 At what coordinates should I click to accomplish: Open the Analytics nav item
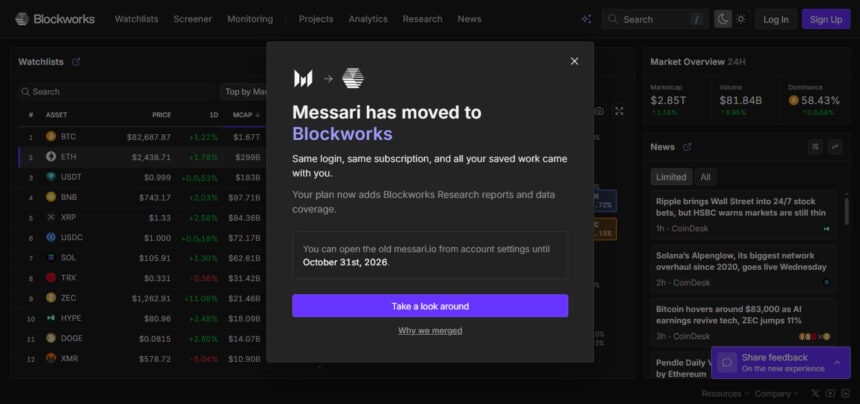[x=368, y=19]
